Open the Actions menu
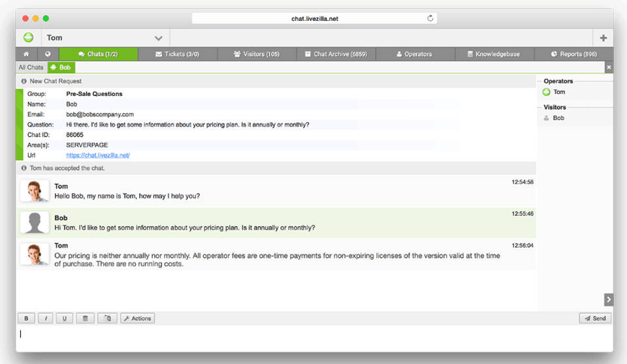 click(137, 318)
